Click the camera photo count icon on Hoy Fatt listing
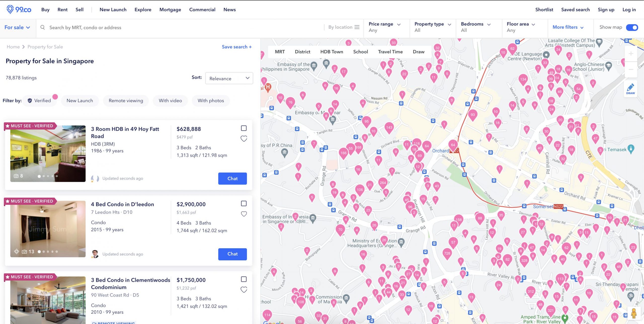Viewport: 644px width, 324px height. [x=16, y=176]
